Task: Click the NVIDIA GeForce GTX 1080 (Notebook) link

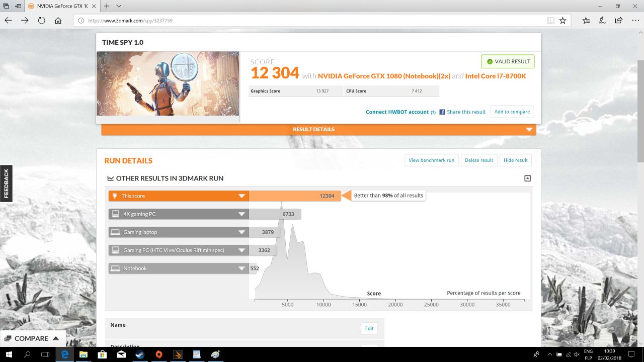Action: click(384, 76)
